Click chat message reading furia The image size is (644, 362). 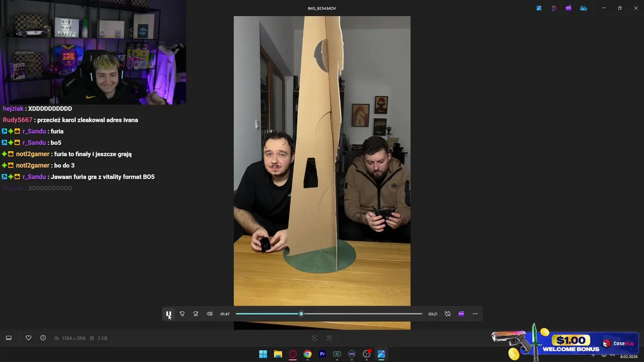click(57, 131)
